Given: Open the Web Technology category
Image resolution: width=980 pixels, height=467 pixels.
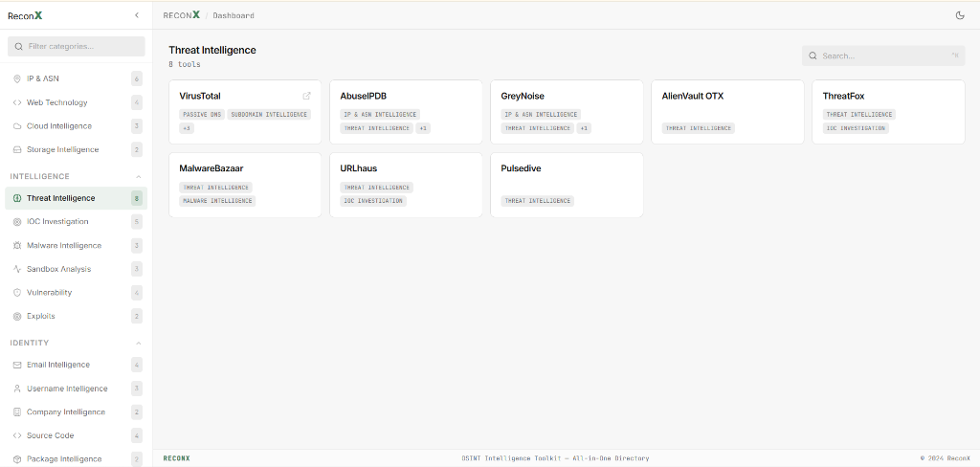Looking at the screenshot, I should pyautogui.click(x=76, y=102).
